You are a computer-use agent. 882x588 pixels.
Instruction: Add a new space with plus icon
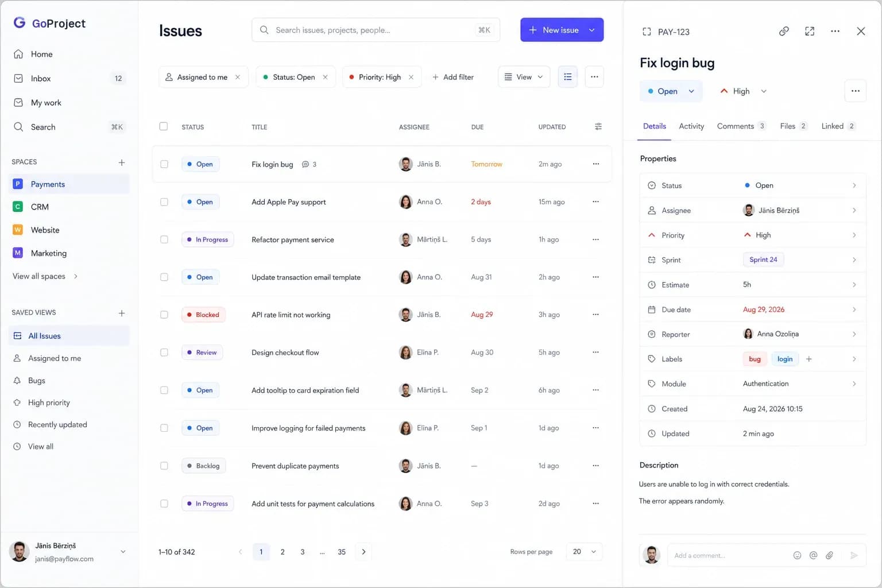pos(122,163)
